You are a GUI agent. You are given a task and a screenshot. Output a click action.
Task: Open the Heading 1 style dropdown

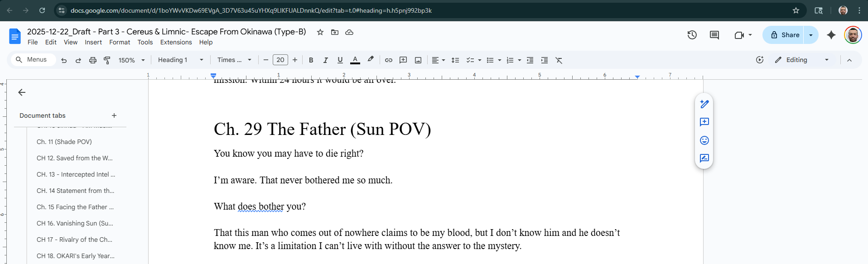[180, 60]
